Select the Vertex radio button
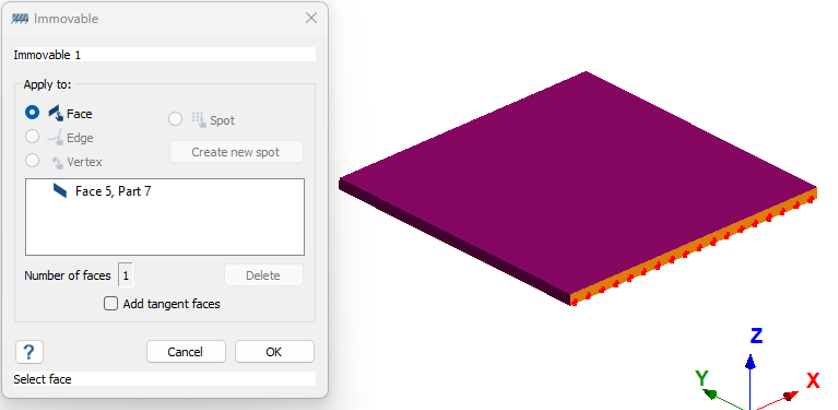This screenshot has height=410, width=838. click(x=32, y=160)
